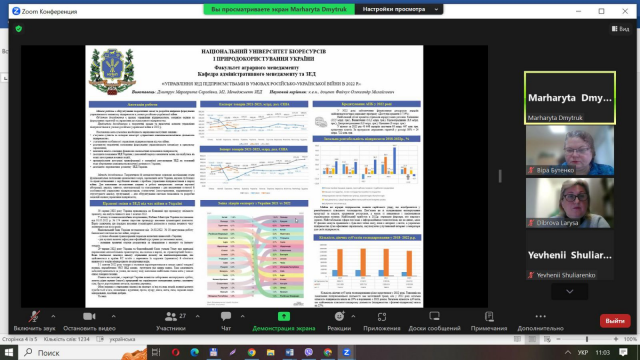
Task: Click the green encryption shield icon
Action: click(x=18, y=29)
